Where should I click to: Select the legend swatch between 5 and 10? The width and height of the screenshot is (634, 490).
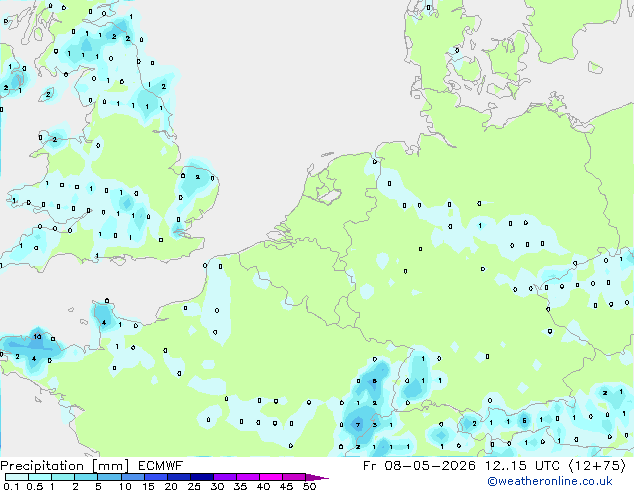point(109,477)
